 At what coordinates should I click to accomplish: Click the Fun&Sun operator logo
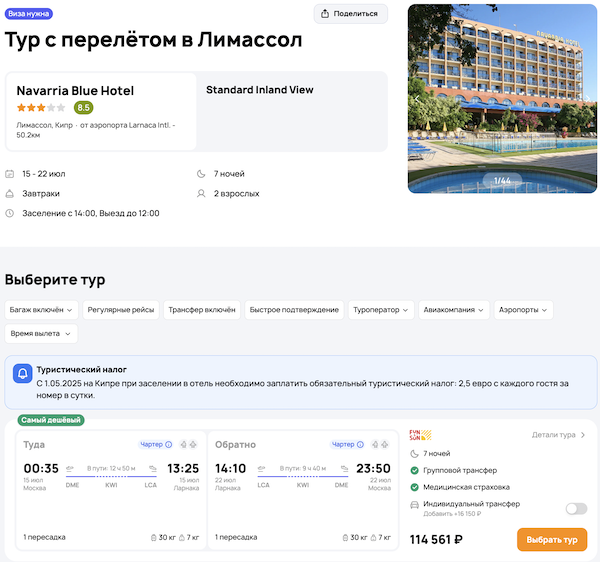coord(420,435)
